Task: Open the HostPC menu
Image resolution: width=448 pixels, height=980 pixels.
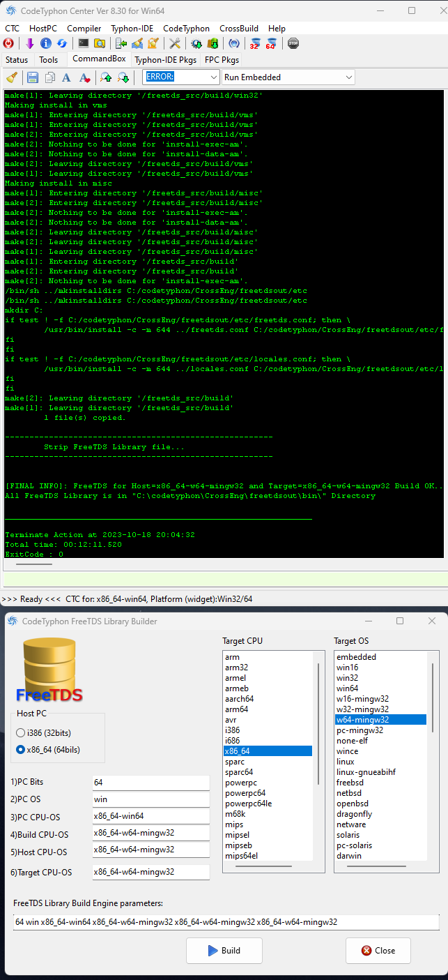Action: pos(43,29)
